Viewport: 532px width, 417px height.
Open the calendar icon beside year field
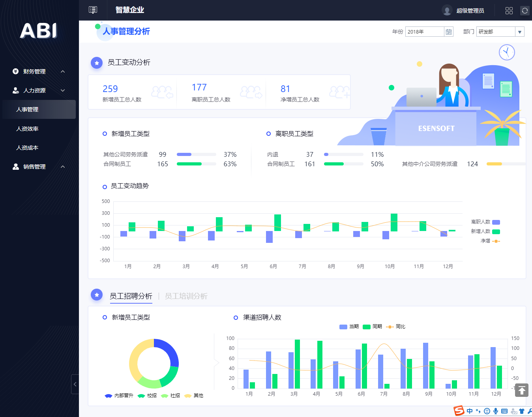tap(449, 32)
